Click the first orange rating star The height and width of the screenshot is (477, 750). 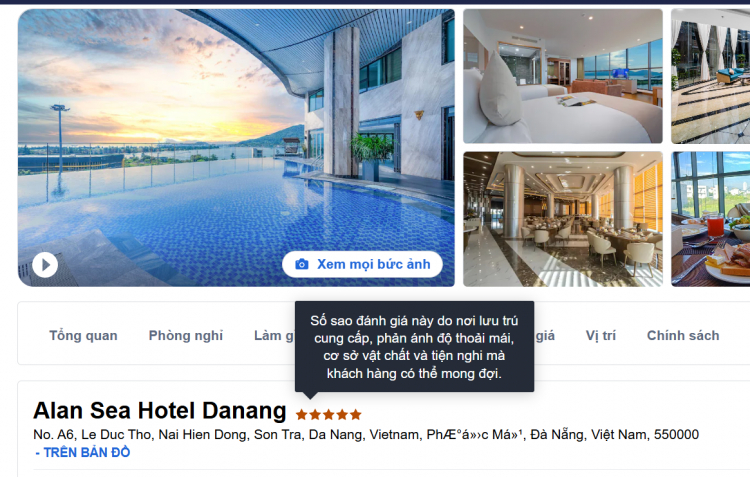click(x=301, y=414)
